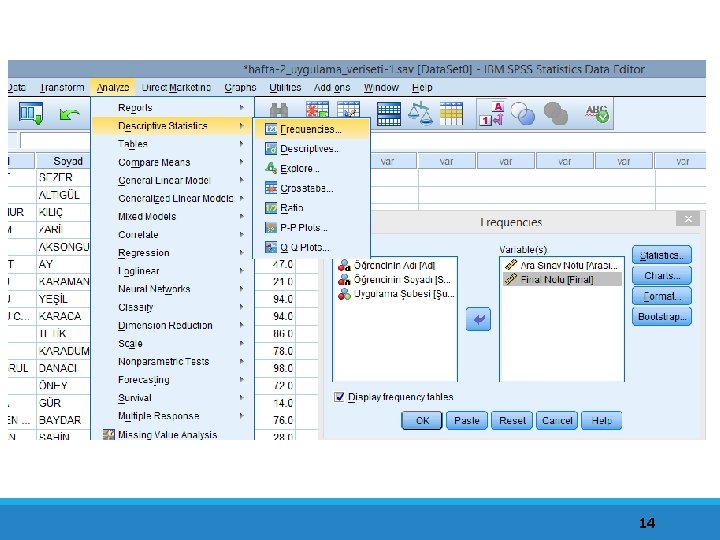Image resolution: width=720 pixels, height=540 pixels.
Task: Click the blue move-variable arrow button
Action: point(478,319)
